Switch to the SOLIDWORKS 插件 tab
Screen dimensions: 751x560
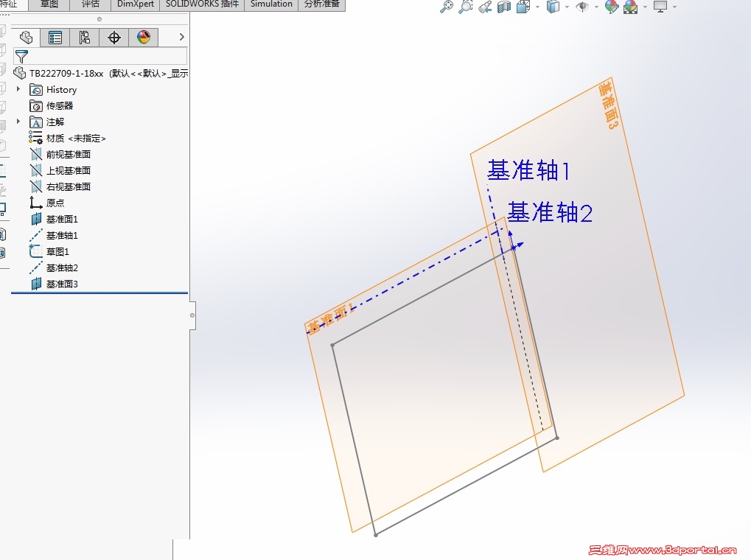click(x=202, y=5)
